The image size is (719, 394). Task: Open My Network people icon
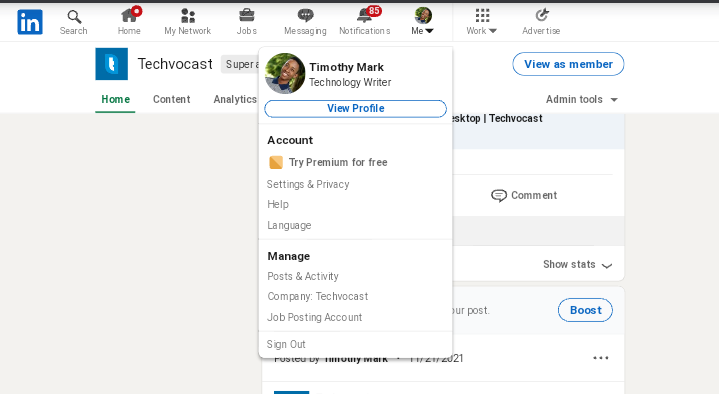tap(188, 16)
